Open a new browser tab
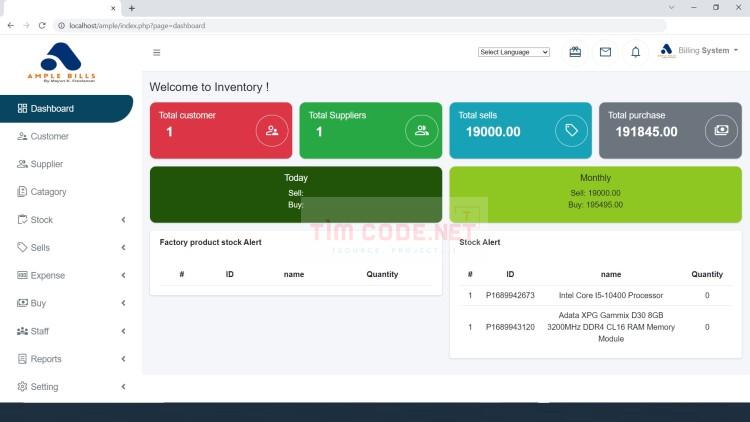 (x=132, y=8)
